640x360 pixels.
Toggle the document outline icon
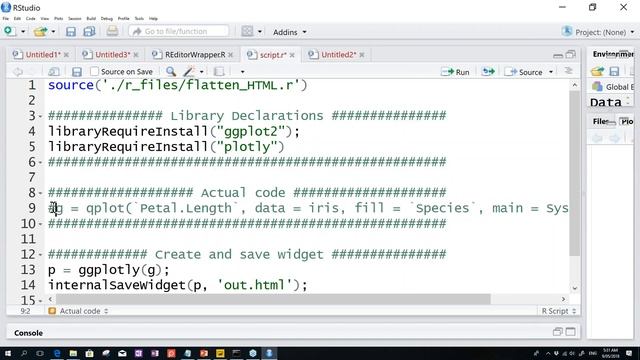569,71
